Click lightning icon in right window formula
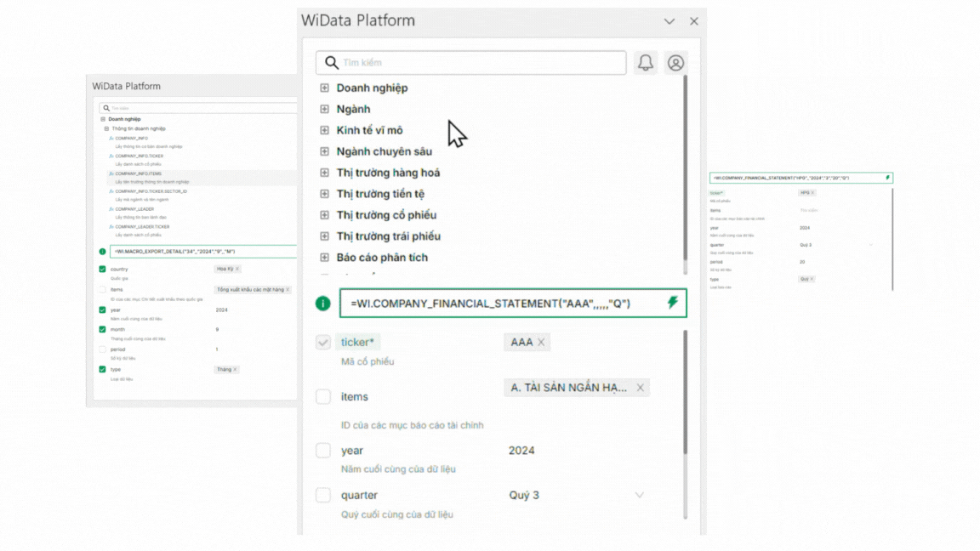 [x=887, y=178]
